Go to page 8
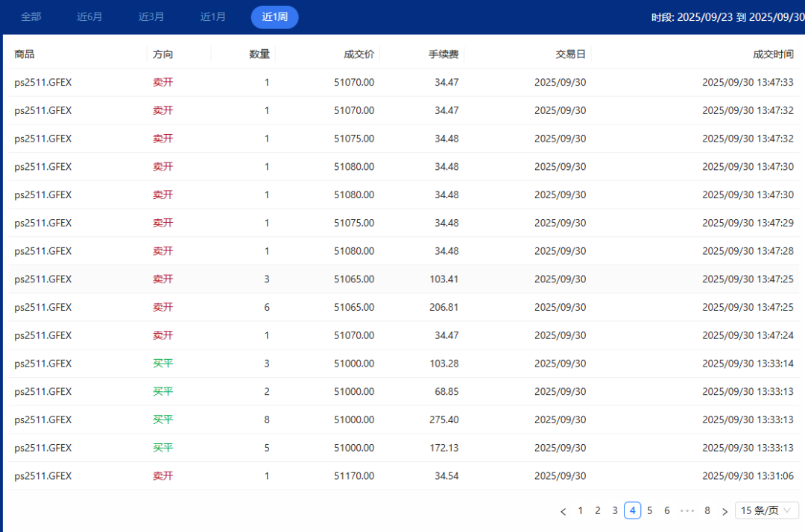The width and height of the screenshot is (805, 532). point(707,510)
